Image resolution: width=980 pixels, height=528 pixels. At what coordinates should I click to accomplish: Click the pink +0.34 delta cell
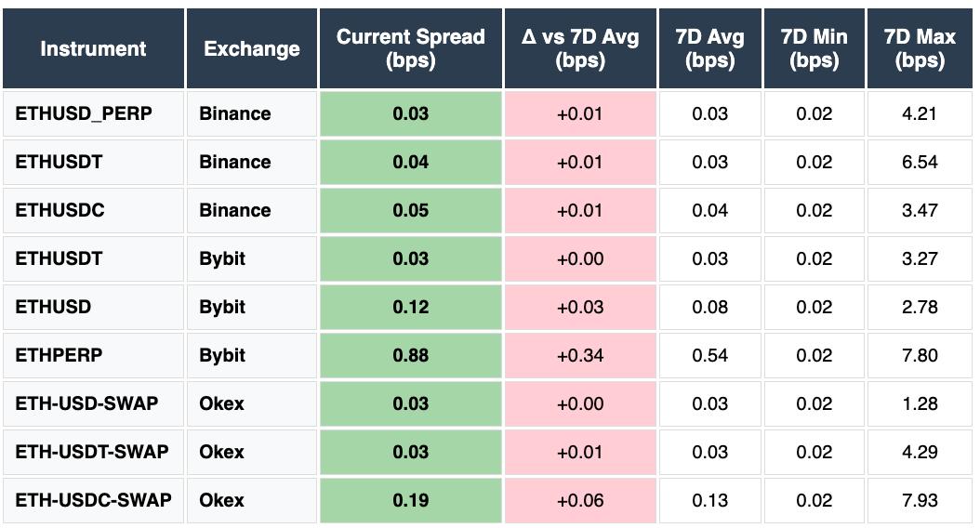[580, 355]
